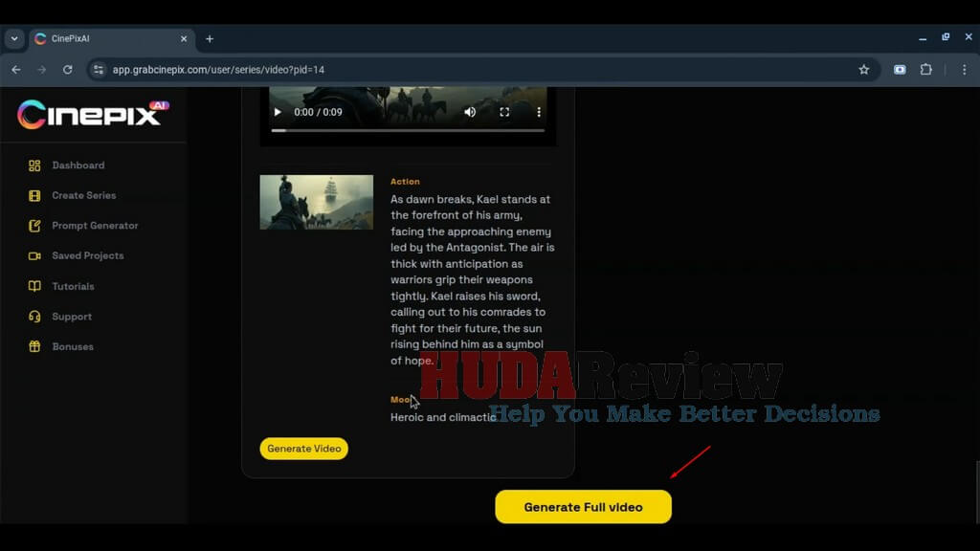The height and width of the screenshot is (551, 980).
Task: Open the Bonuses page
Action: (x=73, y=346)
